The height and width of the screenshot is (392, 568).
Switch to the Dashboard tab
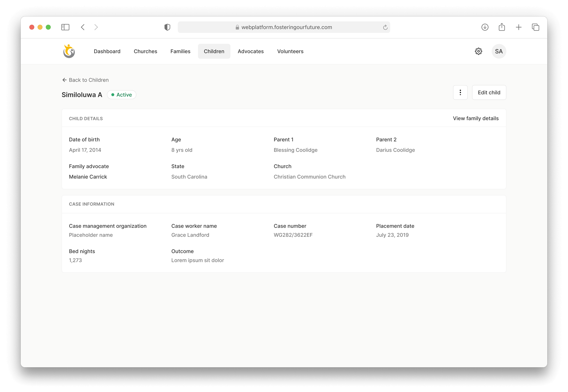(x=107, y=51)
